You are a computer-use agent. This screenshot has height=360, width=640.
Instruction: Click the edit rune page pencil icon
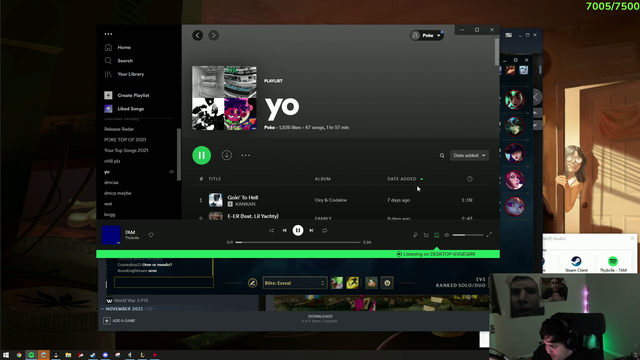coord(253,283)
